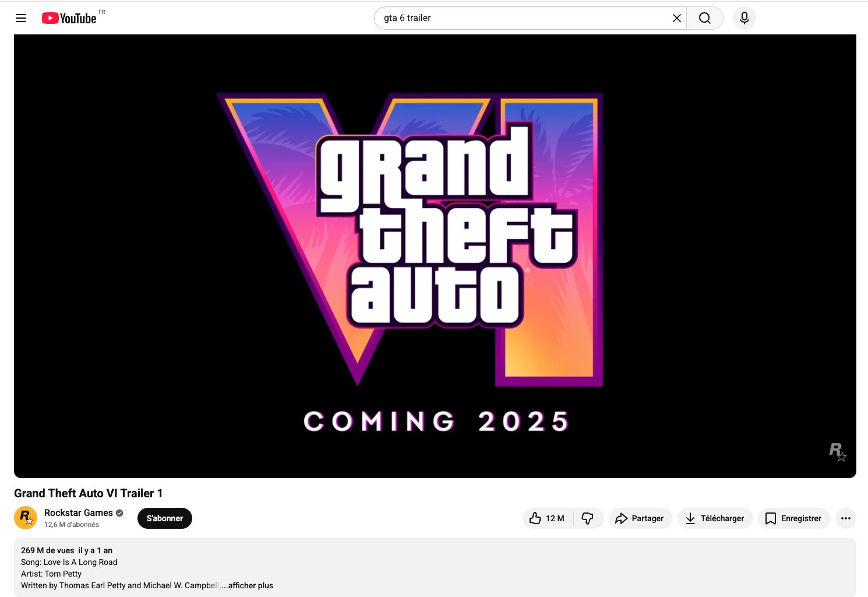Viewport: 868px width, 597px height.
Task: Share the video via Partager
Action: [640, 518]
